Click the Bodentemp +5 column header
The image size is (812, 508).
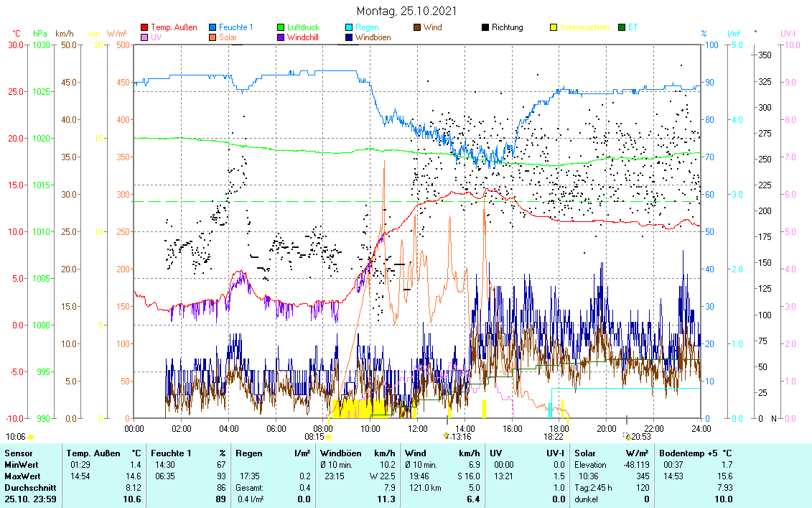click(687, 453)
